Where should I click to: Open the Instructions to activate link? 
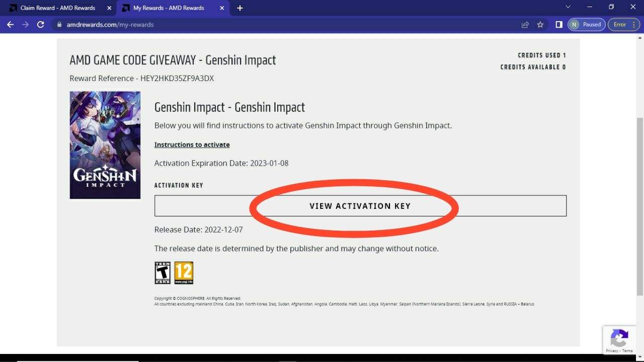click(192, 144)
